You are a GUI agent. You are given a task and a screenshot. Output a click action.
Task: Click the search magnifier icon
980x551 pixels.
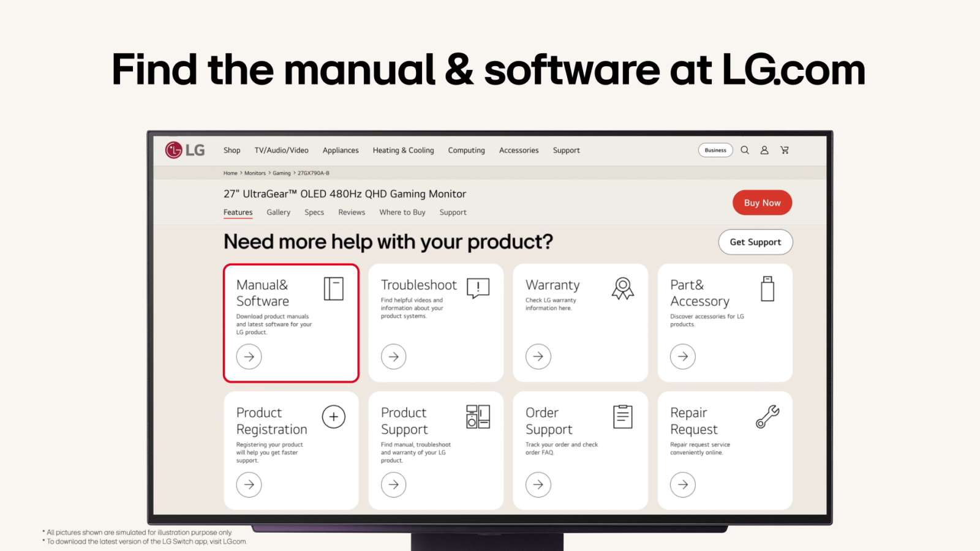click(x=745, y=150)
